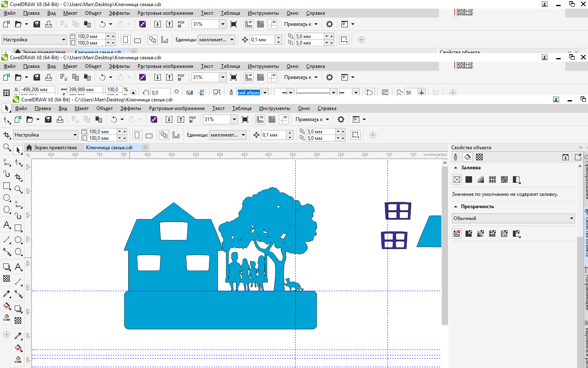Click the quick customize plus at the toolbox bottom
Image resolution: width=588 pixels, height=368 pixels.
pyautogui.click(x=7, y=334)
